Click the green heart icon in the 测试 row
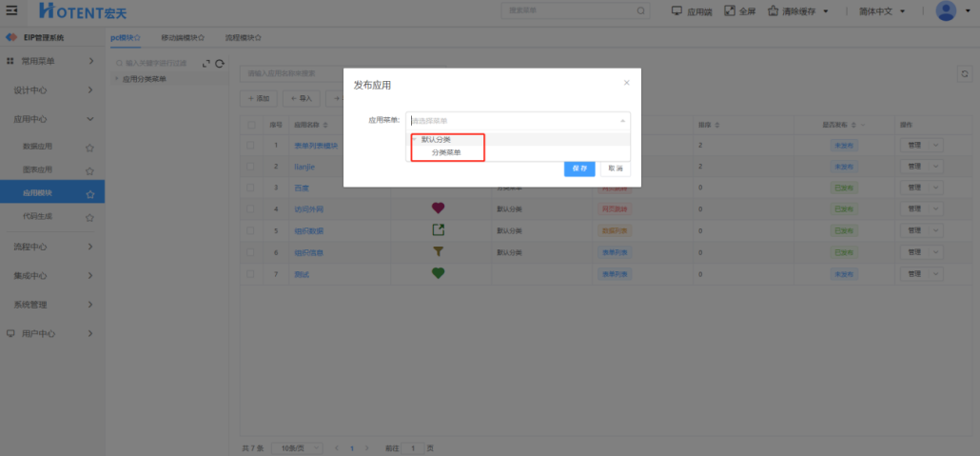Screen dimensions: 980x456 pos(438,273)
